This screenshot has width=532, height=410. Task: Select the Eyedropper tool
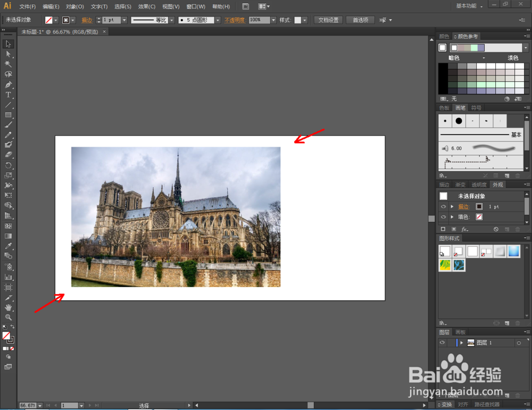coord(8,246)
